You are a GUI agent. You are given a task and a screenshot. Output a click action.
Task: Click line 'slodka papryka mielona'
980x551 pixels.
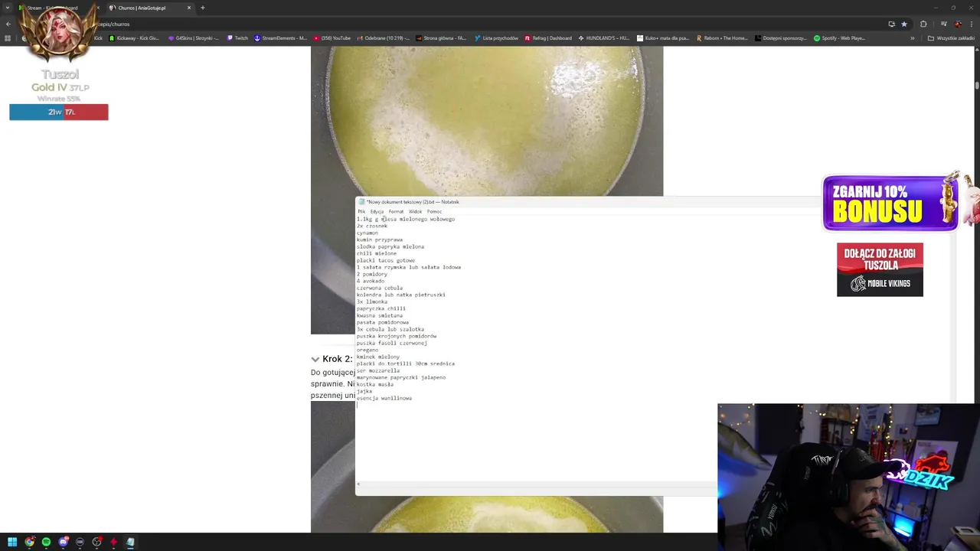click(x=390, y=247)
